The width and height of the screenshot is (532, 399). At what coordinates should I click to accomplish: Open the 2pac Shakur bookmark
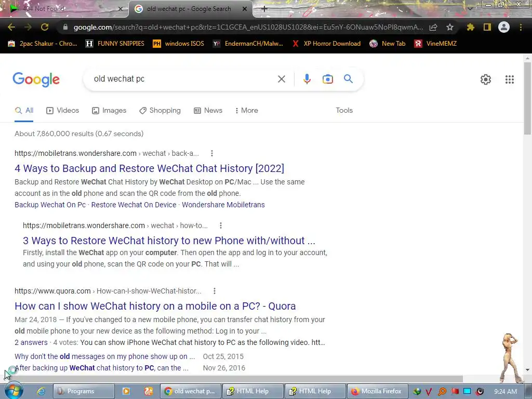point(43,44)
